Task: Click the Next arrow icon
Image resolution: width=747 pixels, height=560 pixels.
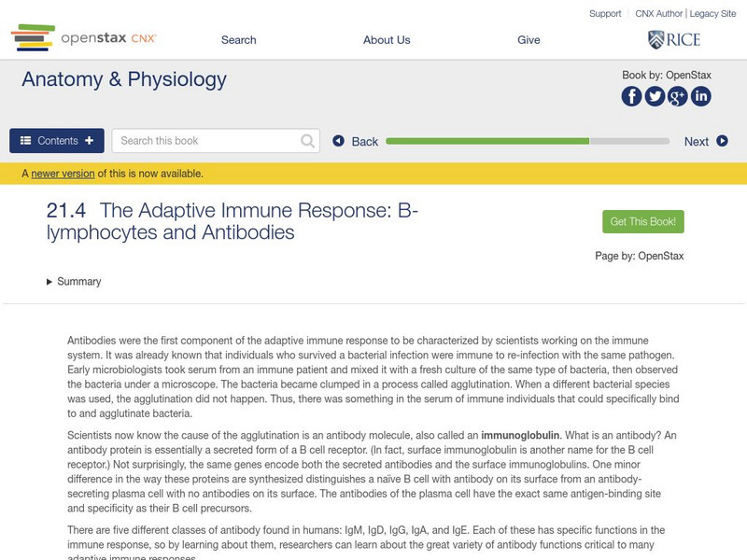Action: coord(722,141)
